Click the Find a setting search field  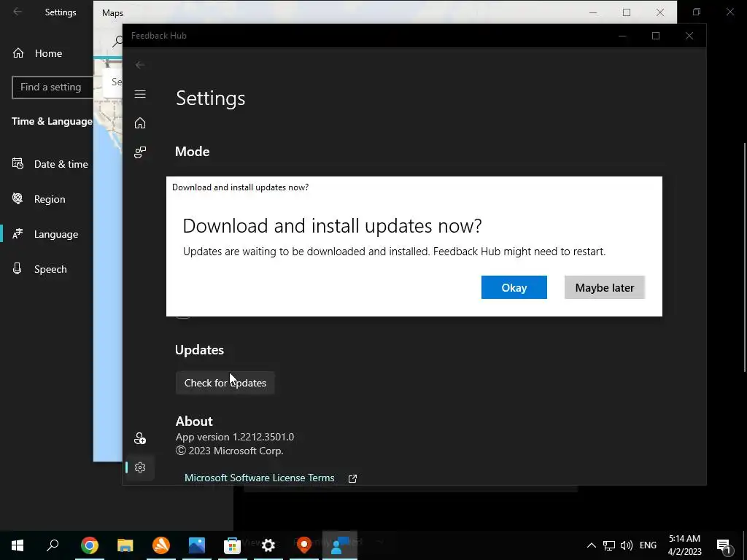point(53,87)
